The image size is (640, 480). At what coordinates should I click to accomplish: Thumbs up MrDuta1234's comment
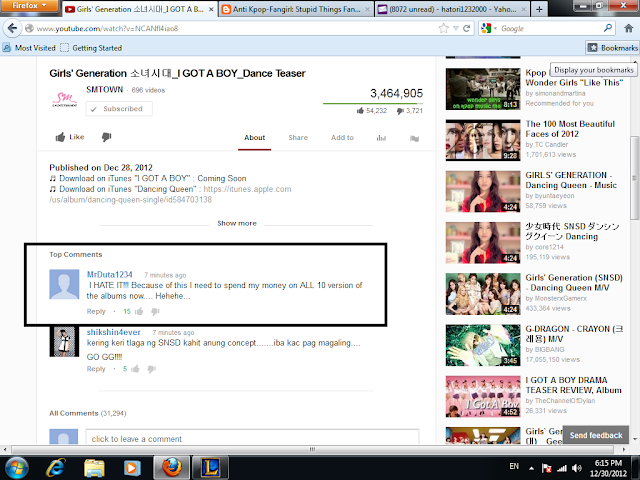click(x=139, y=311)
